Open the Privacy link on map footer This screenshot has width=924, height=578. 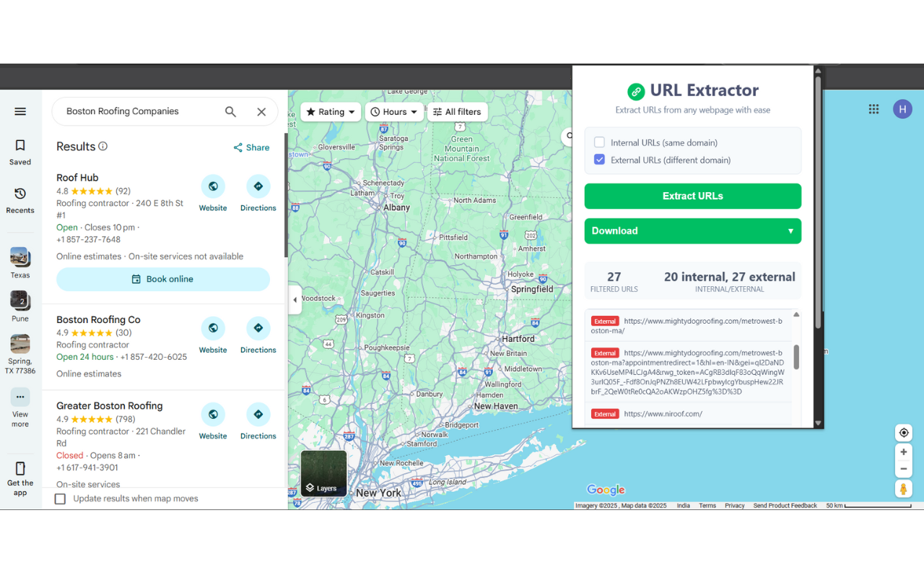[x=735, y=506]
